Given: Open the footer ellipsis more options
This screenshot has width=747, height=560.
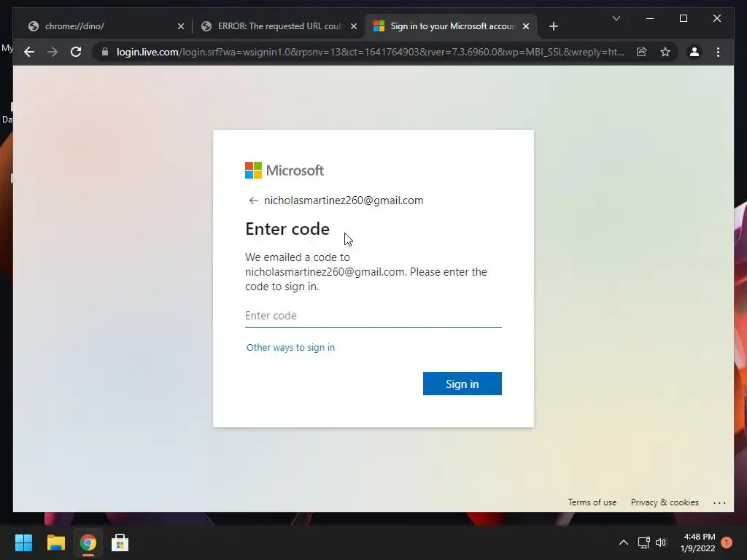Looking at the screenshot, I should click(719, 503).
